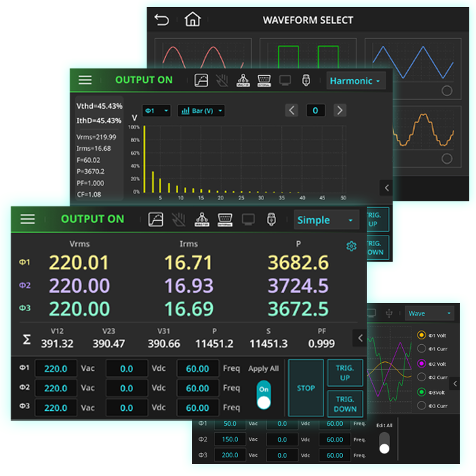Disable the Φ2 Volt waveform trace
This screenshot has width=476, height=476.
click(x=421, y=364)
